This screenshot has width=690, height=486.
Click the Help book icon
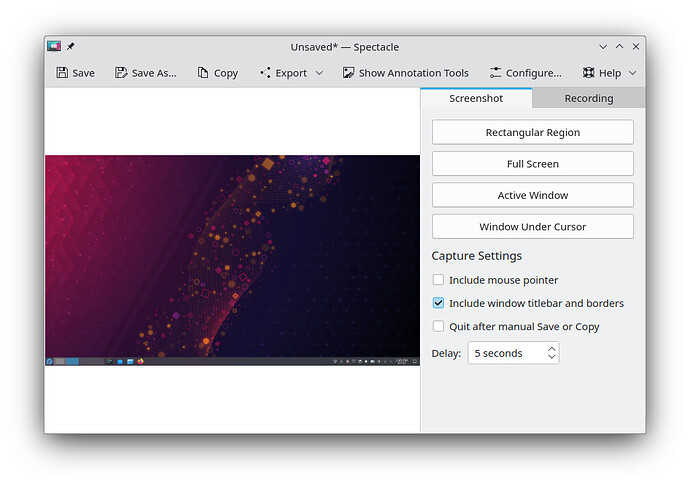click(588, 73)
